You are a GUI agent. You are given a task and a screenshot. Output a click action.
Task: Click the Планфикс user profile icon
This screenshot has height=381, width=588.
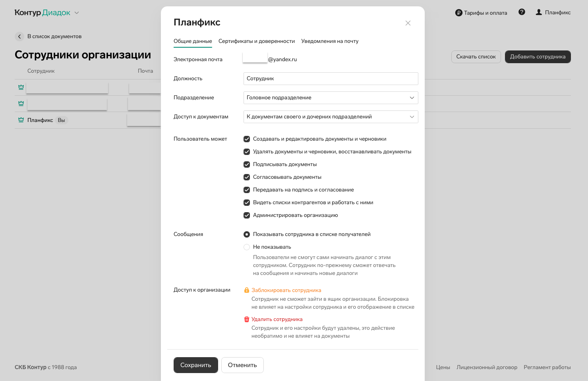(x=539, y=12)
